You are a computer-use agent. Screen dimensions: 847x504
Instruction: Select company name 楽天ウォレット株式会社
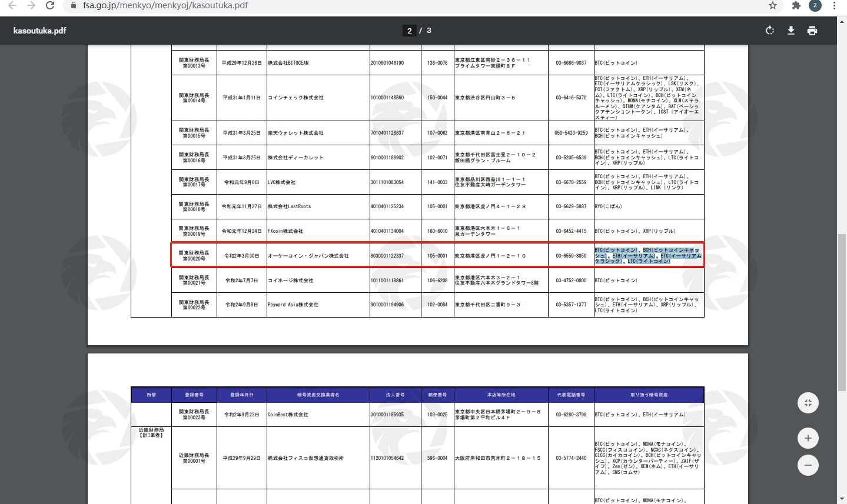(x=295, y=133)
